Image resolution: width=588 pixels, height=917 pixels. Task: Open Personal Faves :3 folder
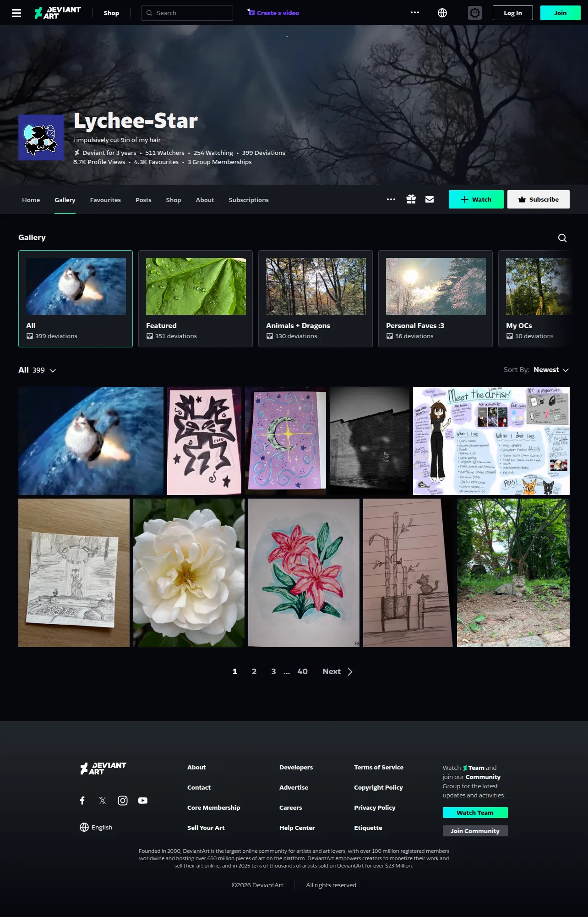(436, 299)
